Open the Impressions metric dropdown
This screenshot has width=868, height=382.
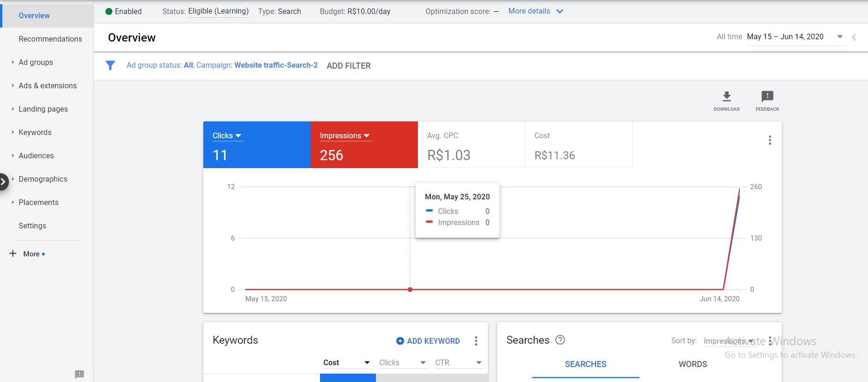coord(345,136)
